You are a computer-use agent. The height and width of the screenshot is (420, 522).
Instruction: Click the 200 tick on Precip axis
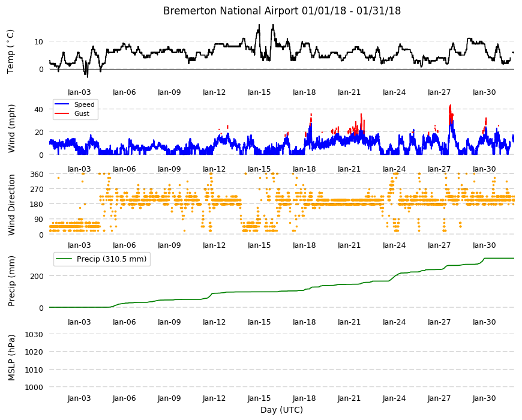point(37,276)
